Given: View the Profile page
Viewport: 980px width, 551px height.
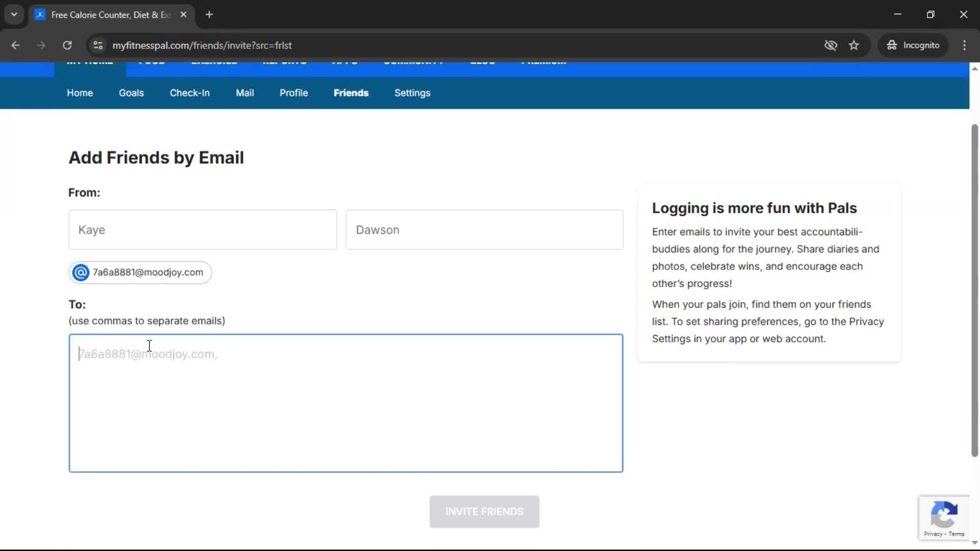Looking at the screenshot, I should pos(293,93).
